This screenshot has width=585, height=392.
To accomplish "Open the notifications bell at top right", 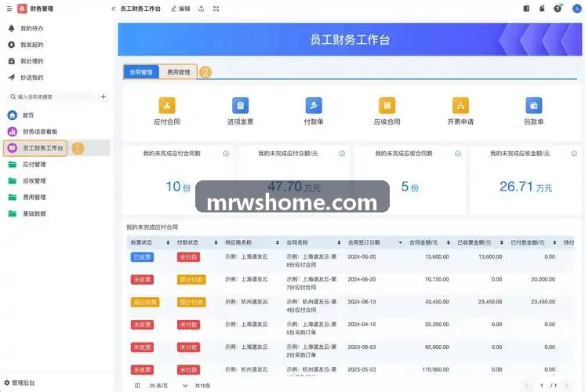I will click(x=542, y=9).
